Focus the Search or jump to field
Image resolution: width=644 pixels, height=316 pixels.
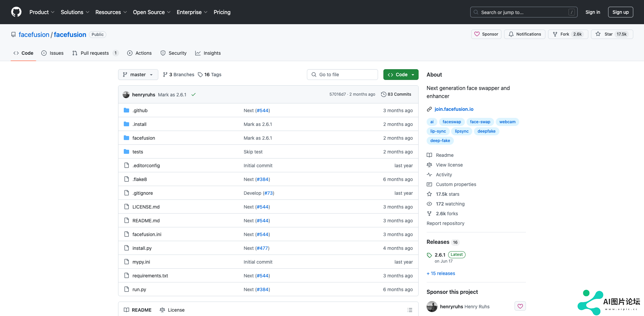tap(524, 12)
